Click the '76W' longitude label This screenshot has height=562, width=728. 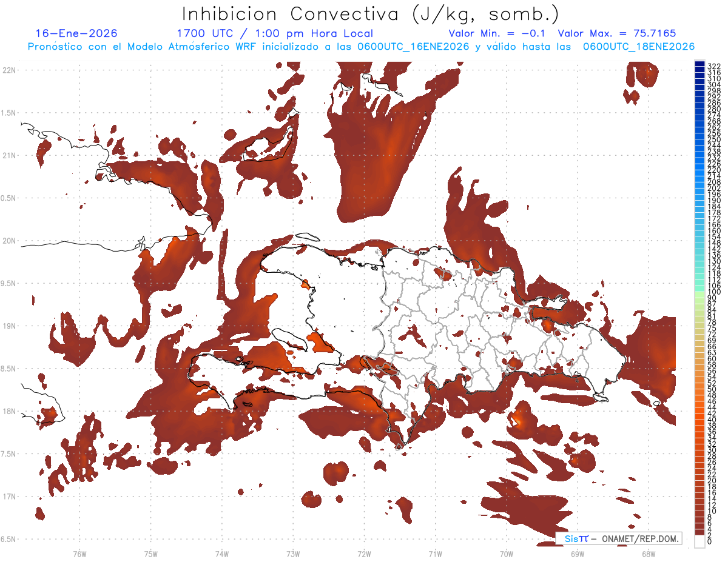[79, 554]
